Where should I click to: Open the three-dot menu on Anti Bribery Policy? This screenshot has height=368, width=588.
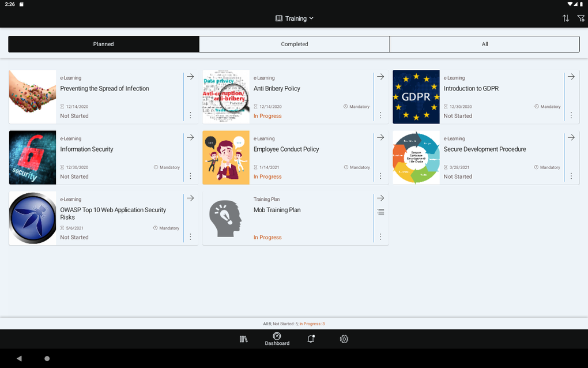(380, 115)
